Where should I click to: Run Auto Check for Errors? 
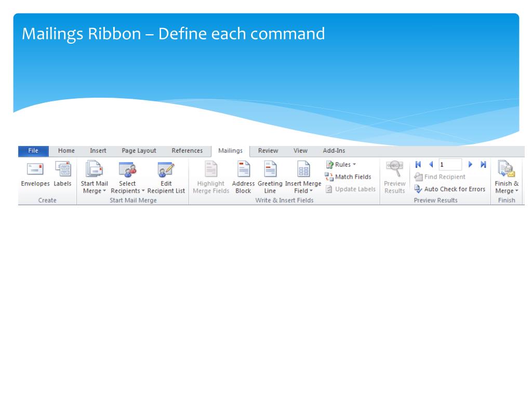coord(449,189)
